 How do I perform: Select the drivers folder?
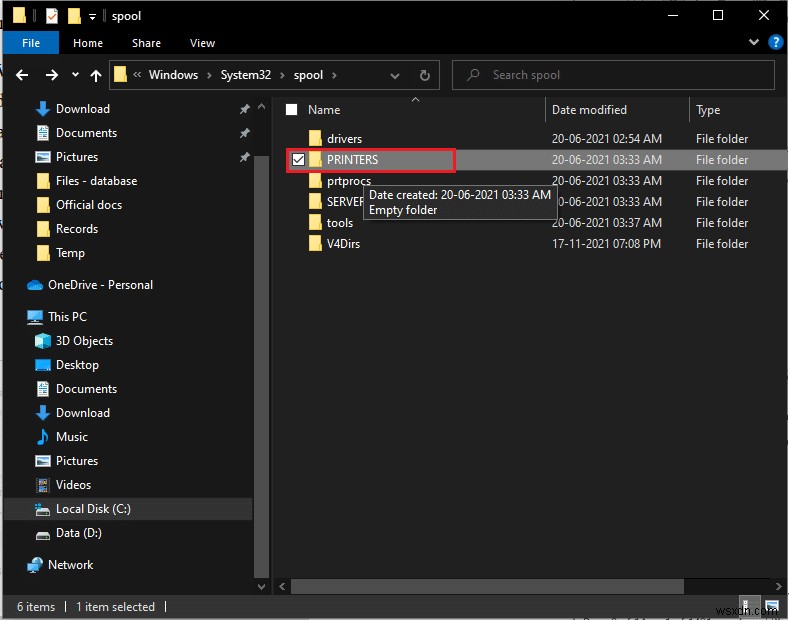tap(344, 138)
